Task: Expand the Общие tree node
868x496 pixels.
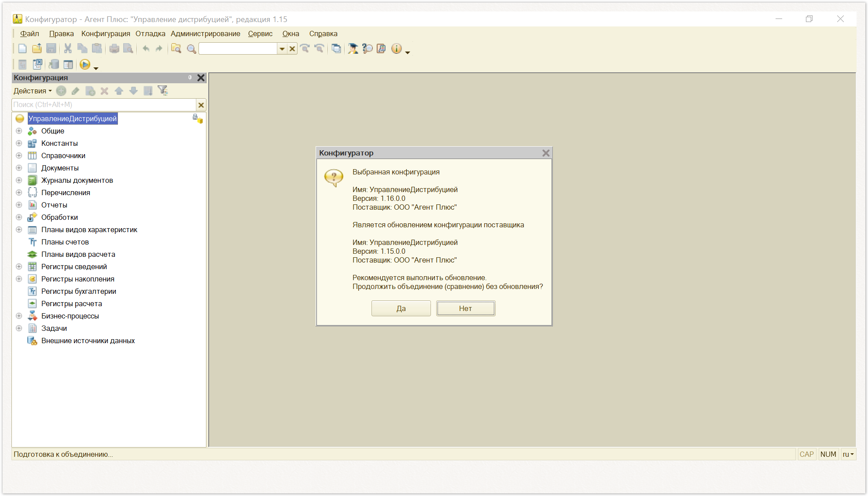Action: 19,131
